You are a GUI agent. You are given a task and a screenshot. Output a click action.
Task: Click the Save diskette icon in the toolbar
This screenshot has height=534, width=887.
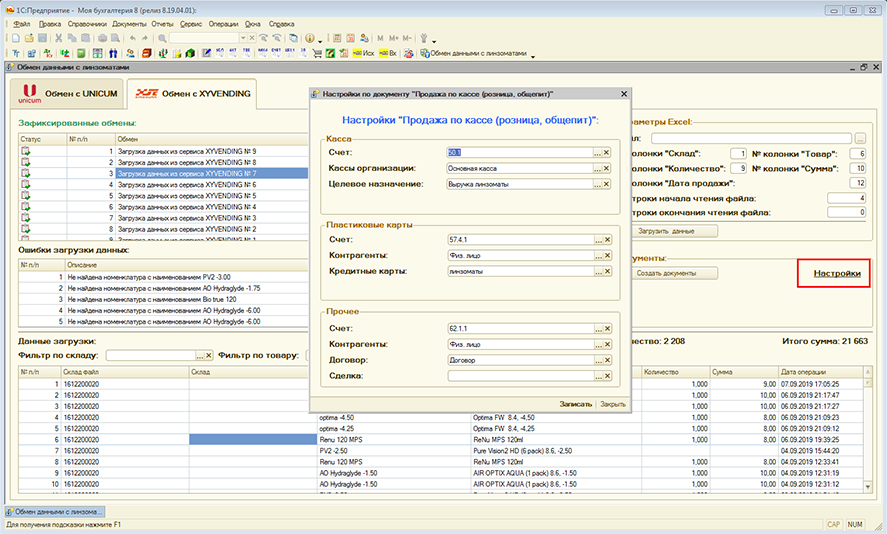[x=43, y=38]
